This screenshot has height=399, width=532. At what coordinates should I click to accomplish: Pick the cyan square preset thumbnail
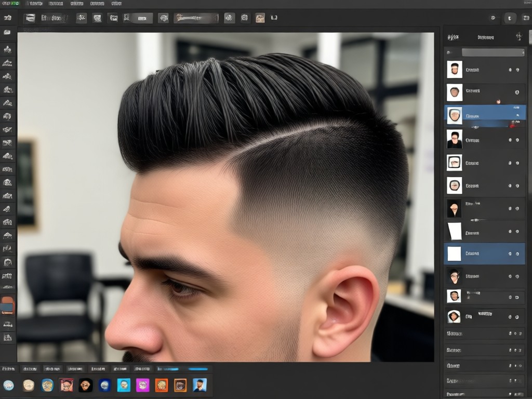coord(124,385)
